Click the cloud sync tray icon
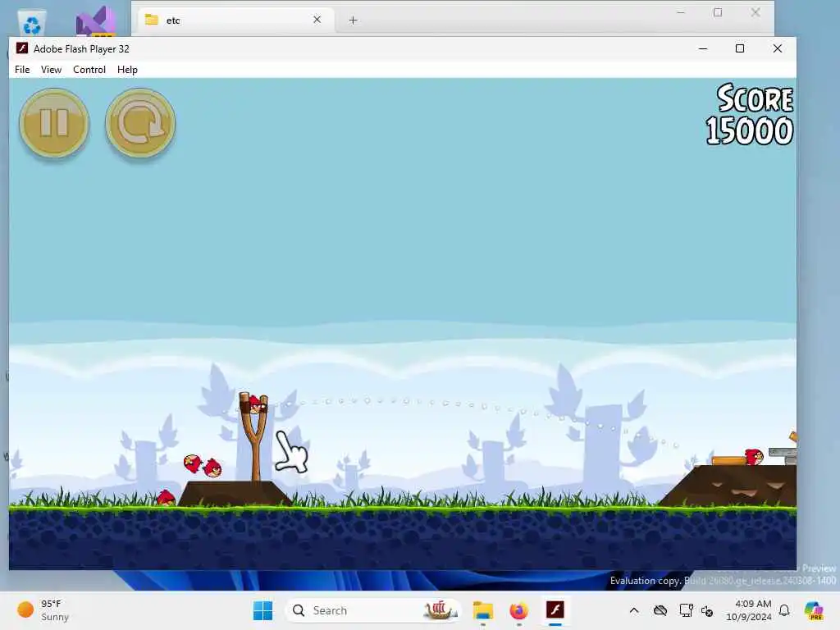Viewport: 840px width, 630px height. [x=660, y=610]
